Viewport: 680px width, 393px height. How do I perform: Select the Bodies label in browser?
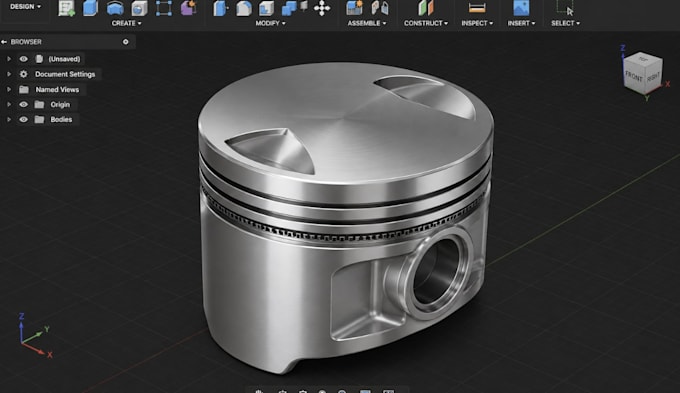(61, 119)
